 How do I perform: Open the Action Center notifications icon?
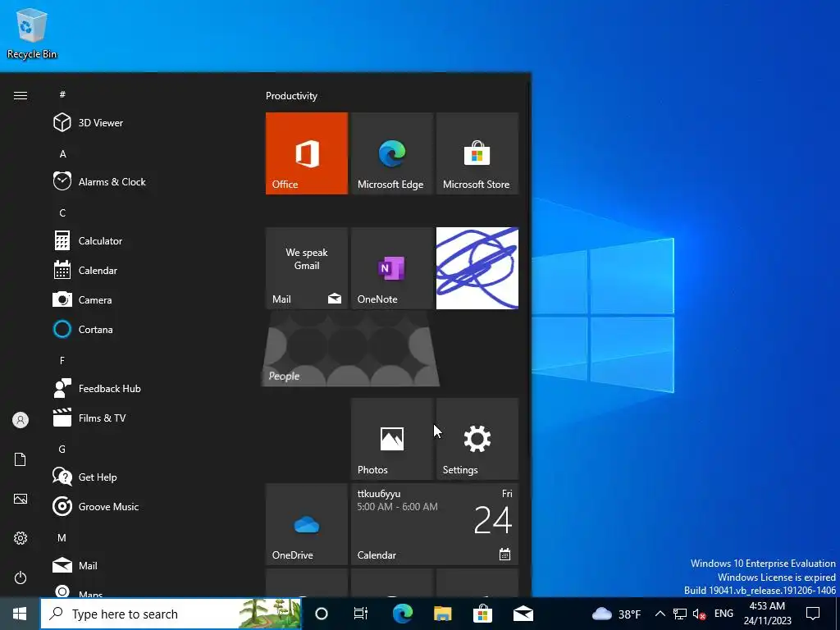click(x=813, y=614)
